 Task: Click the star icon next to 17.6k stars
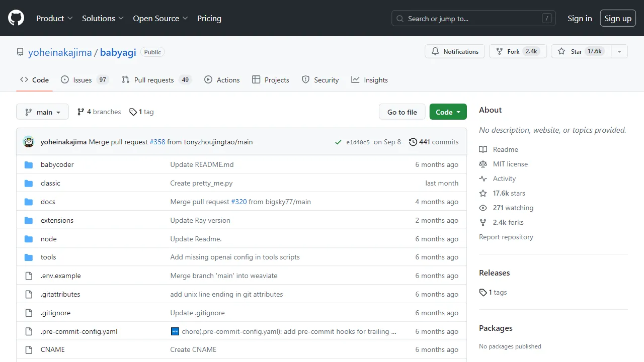pyautogui.click(x=483, y=193)
